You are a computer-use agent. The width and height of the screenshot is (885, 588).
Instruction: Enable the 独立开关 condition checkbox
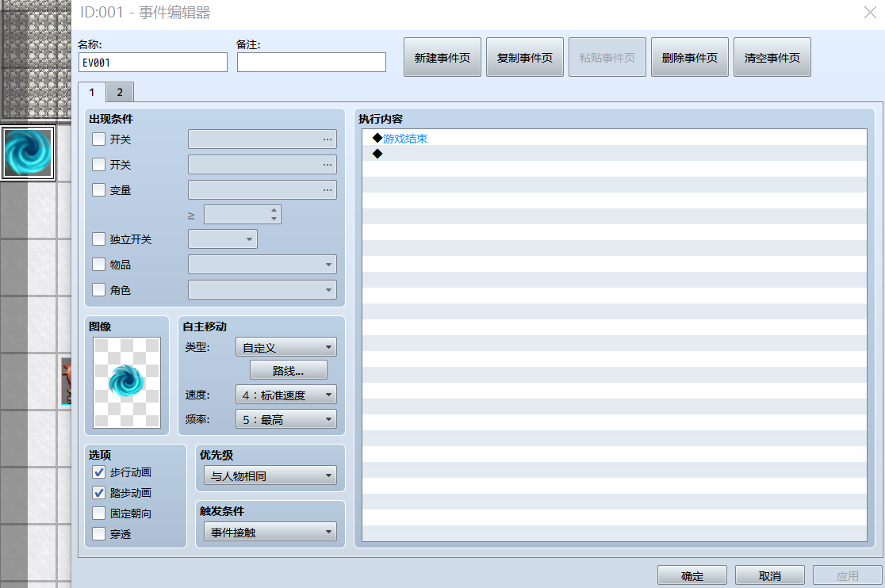click(99, 239)
